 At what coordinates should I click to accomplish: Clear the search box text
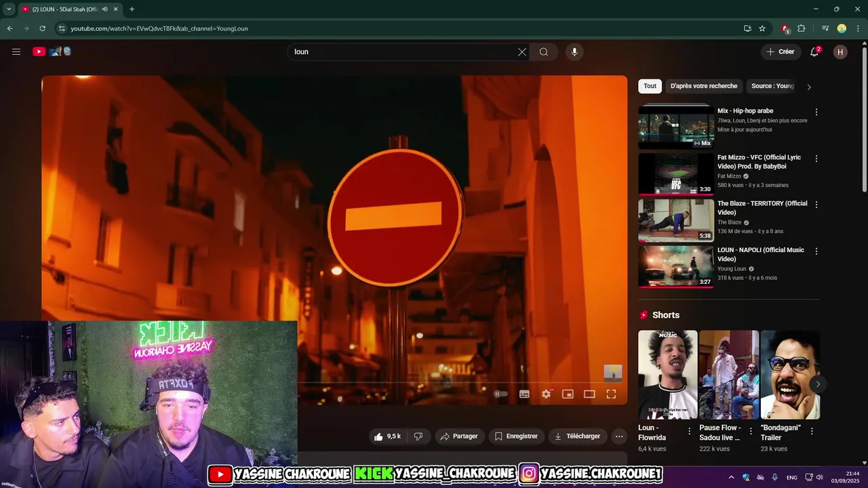click(x=522, y=52)
